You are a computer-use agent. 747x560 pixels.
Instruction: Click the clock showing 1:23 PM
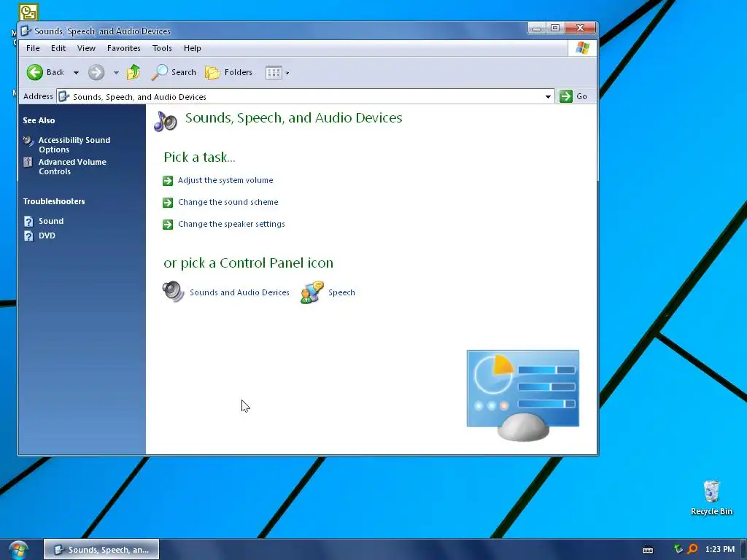coord(720,549)
